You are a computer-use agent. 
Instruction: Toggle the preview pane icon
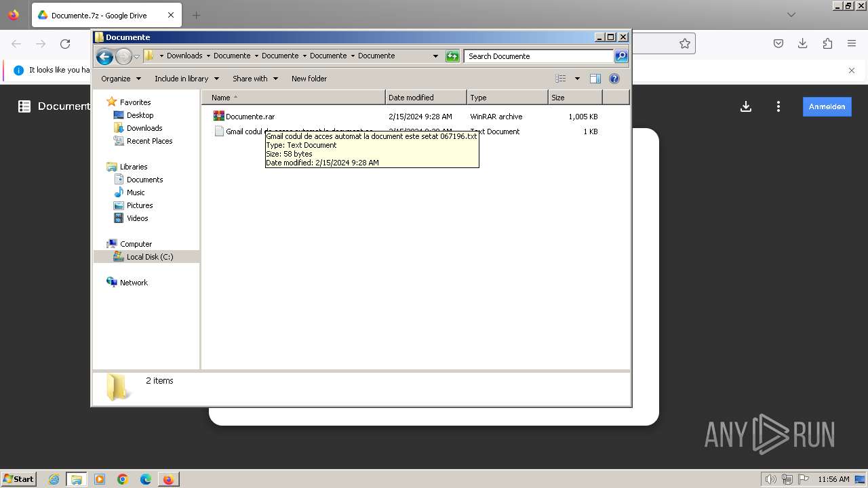click(x=595, y=79)
